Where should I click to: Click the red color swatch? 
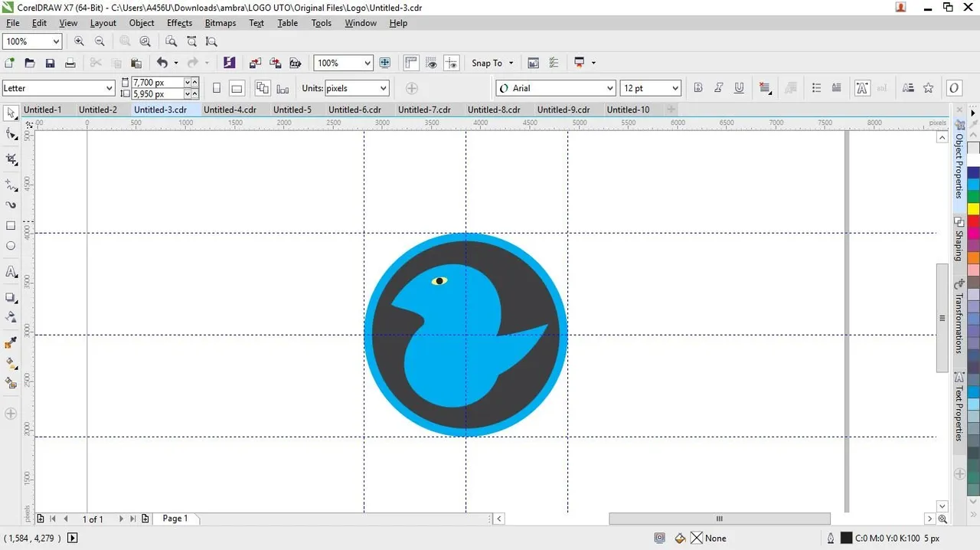(973, 221)
